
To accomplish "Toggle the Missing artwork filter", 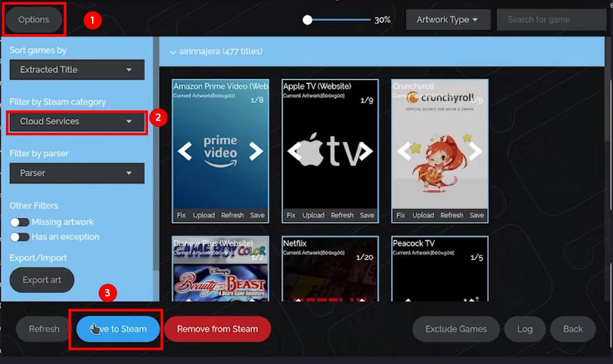I will (x=20, y=222).
